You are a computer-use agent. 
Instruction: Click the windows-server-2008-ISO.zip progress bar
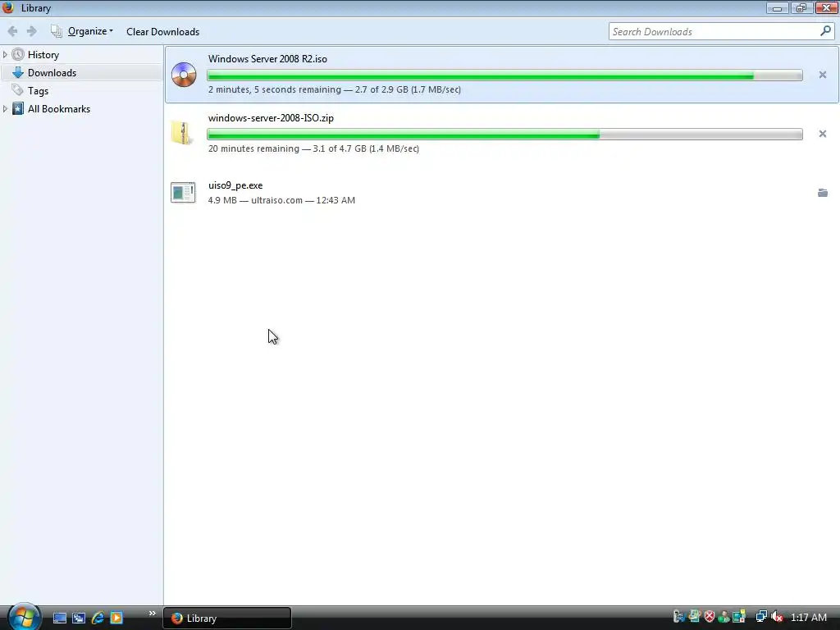tap(504, 134)
